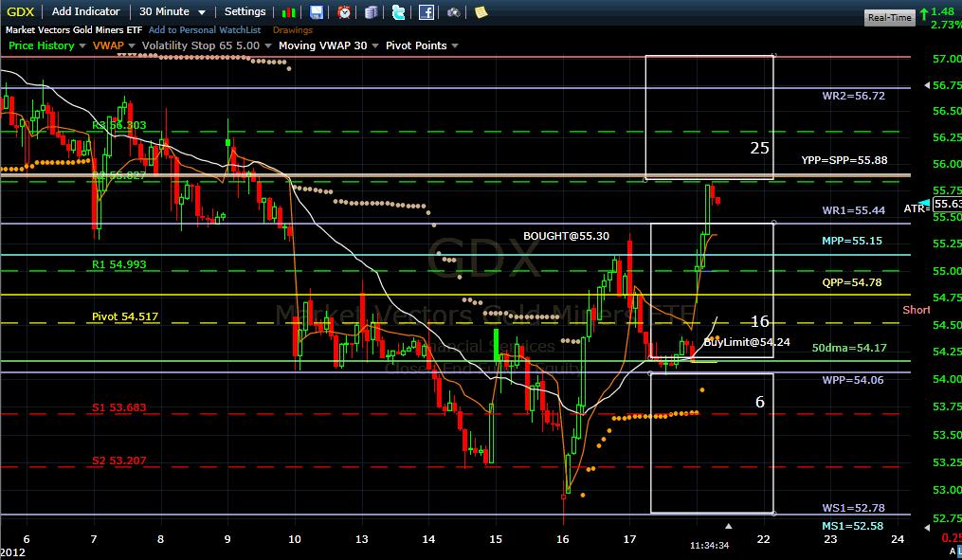Image resolution: width=962 pixels, height=560 pixels.
Task: Click the WPP=54.06 label
Action: pyautogui.click(x=853, y=380)
